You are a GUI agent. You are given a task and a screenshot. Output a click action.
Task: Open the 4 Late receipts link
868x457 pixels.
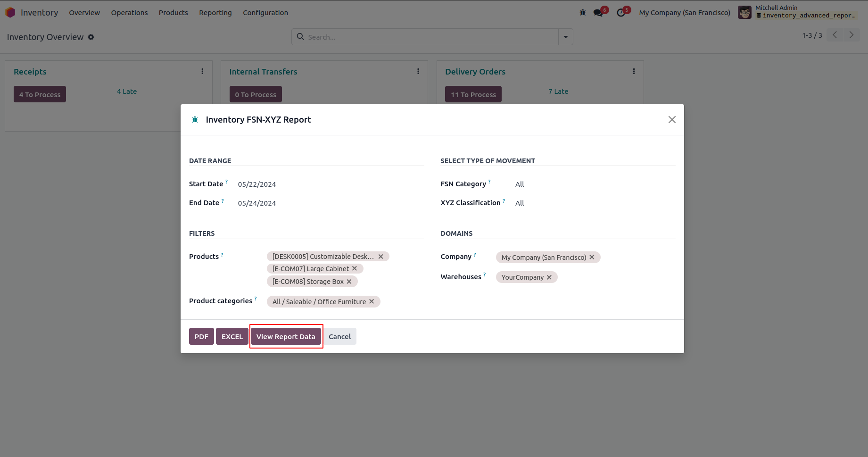click(127, 91)
